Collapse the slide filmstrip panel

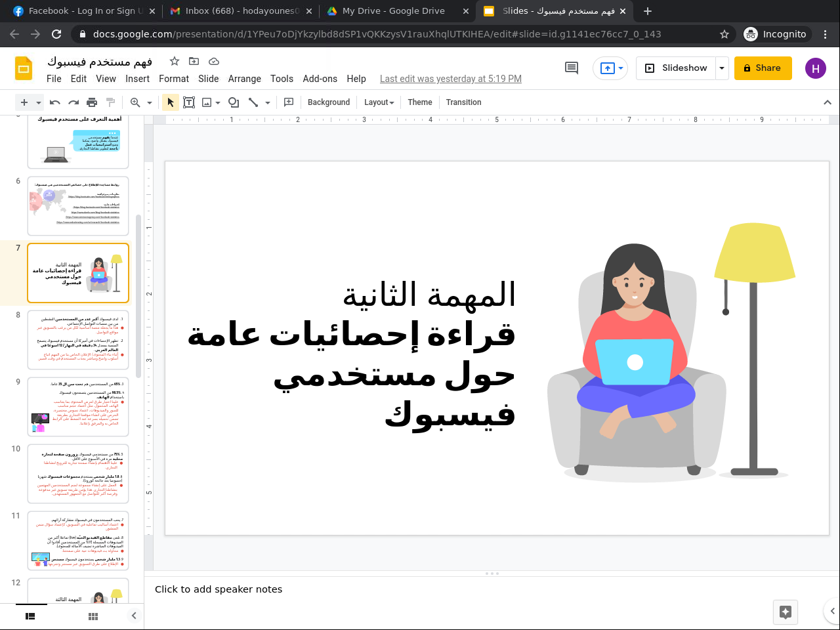click(134, 616)
